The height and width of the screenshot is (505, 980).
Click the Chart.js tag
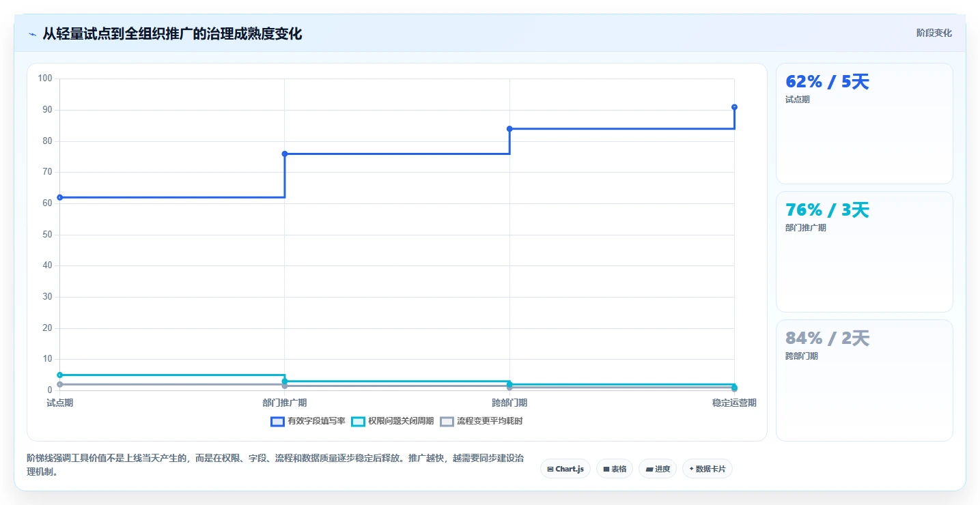click(565, 469)
